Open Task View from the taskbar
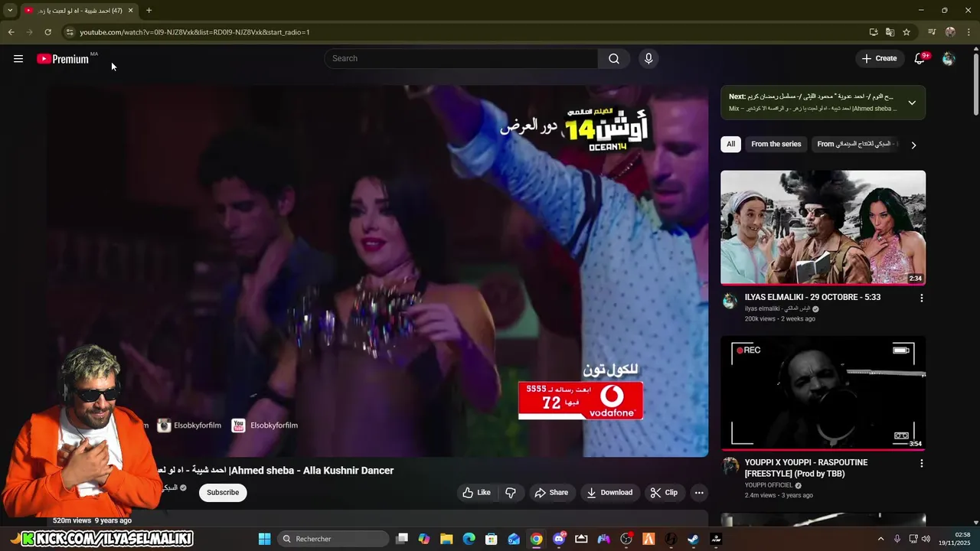 402,539
